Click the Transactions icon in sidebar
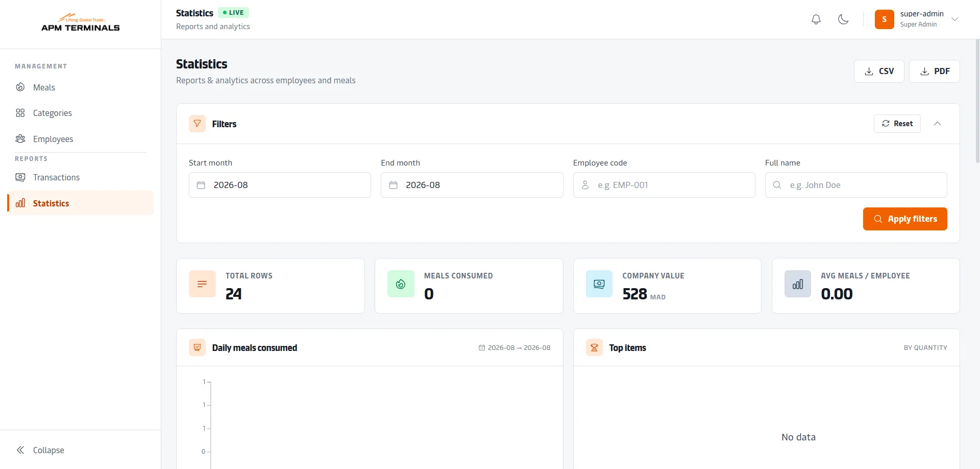The height and width of the screenshot is (469, 980). pos(20,177)
